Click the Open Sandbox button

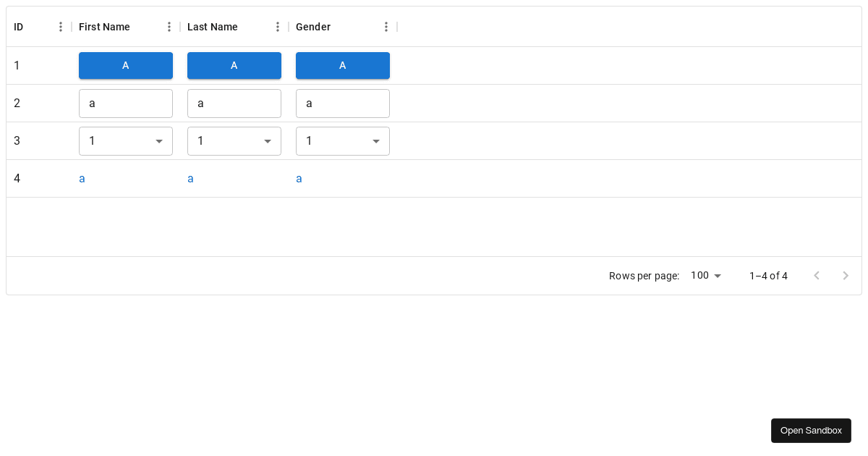click(811, 431)
